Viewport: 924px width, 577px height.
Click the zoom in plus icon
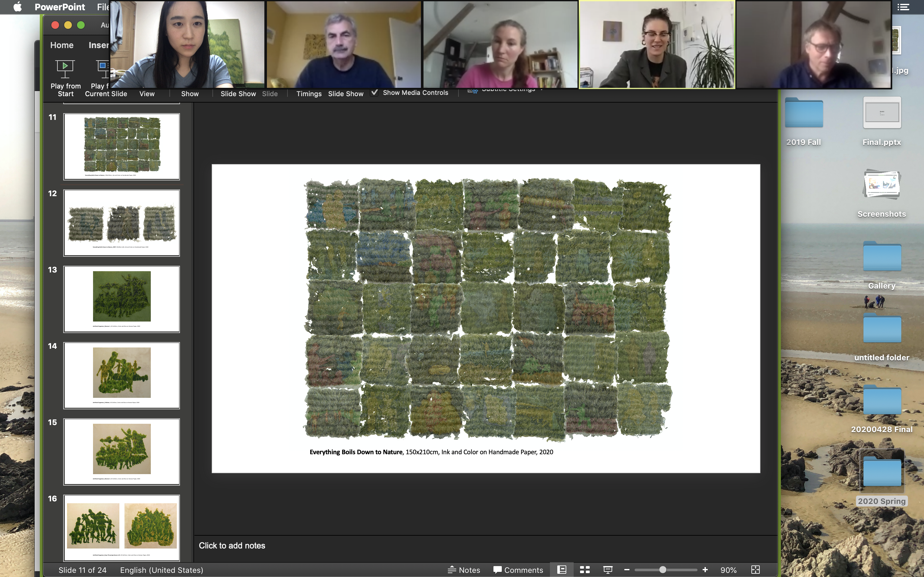705,570
